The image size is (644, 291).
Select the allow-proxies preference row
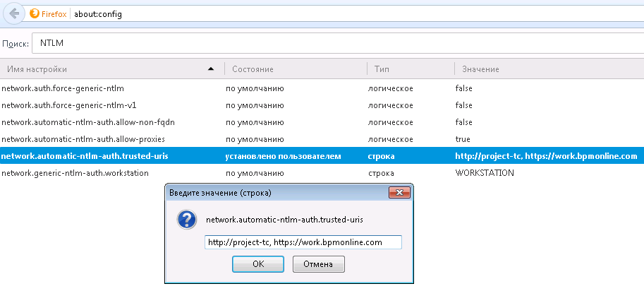[322, 139]
